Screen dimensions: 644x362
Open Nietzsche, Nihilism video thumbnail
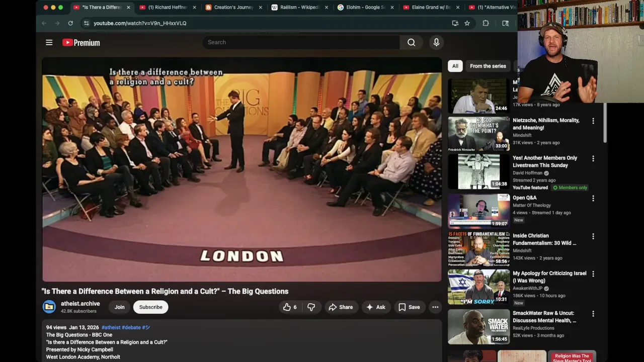tap(478, 134)
